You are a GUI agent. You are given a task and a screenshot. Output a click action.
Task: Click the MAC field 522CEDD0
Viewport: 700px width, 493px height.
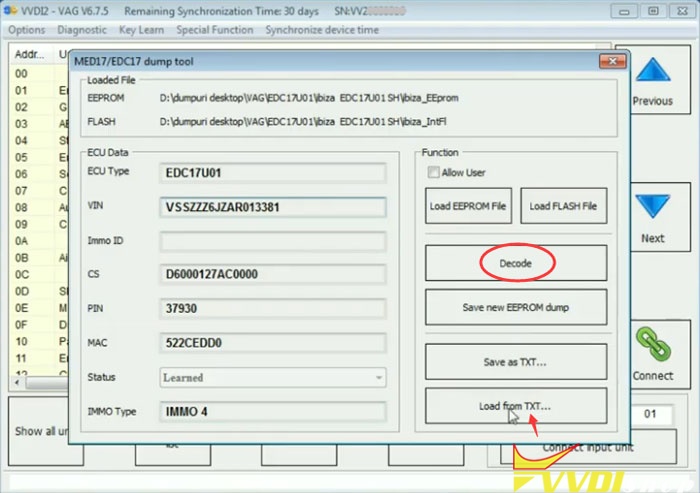pyautogui.click(x=273, y=343)
